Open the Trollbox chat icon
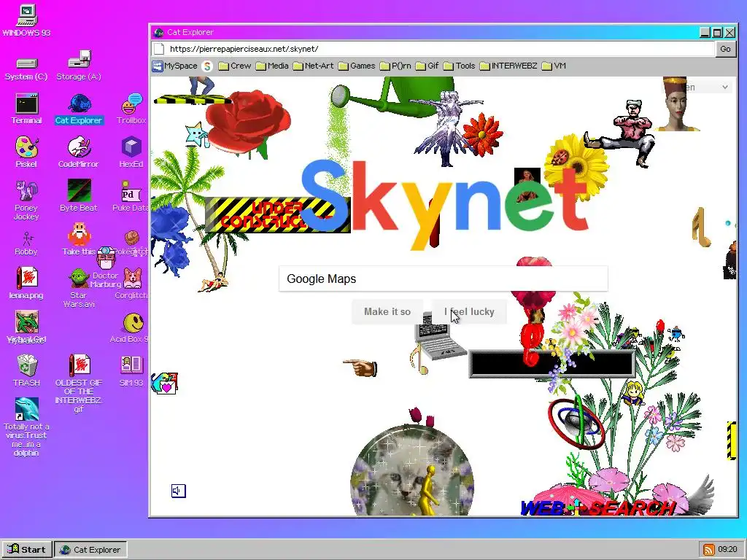Screen dimensions: 747x560 (x=131, y=109)
